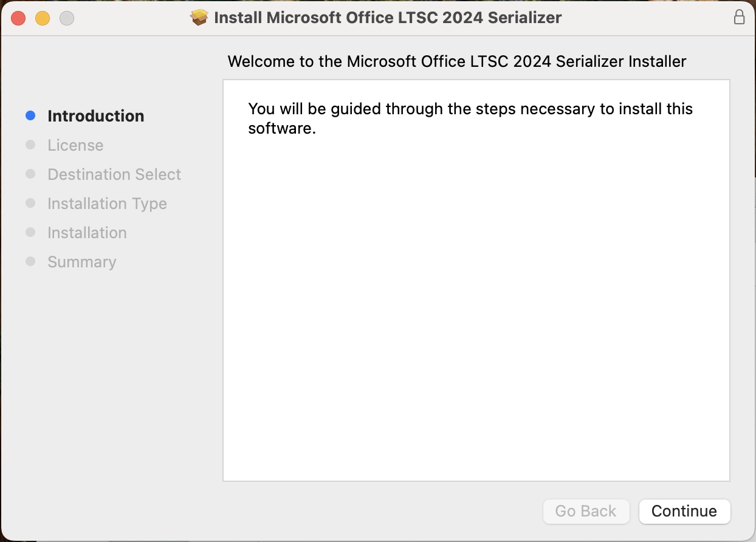Click the padlock icon in the title bar
Screen dimensions: 756x542
point(739,17)
